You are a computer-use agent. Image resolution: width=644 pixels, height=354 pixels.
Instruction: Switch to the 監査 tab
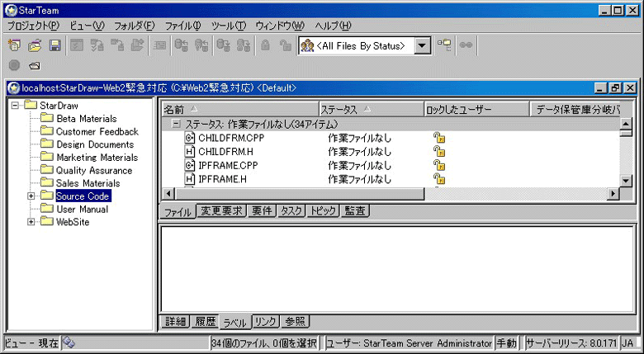[355, 211]
